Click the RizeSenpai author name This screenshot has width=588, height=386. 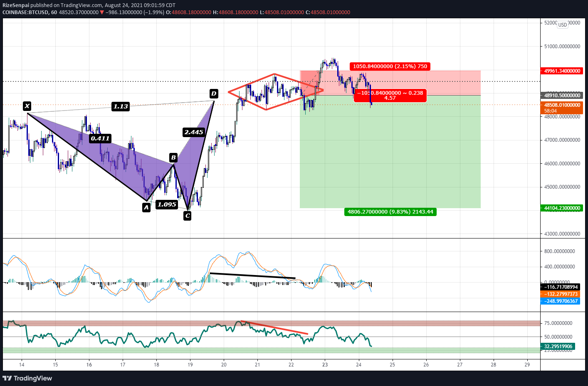click(16, 5)
